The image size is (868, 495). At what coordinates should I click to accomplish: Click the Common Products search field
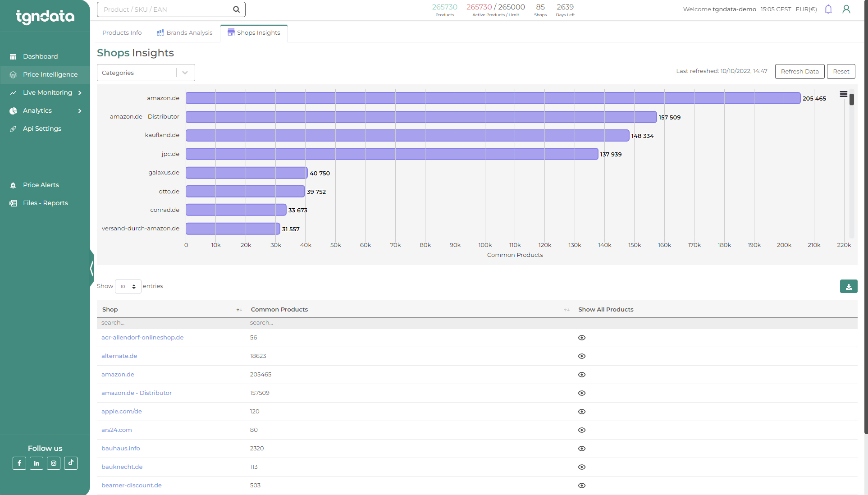point(410,323)
